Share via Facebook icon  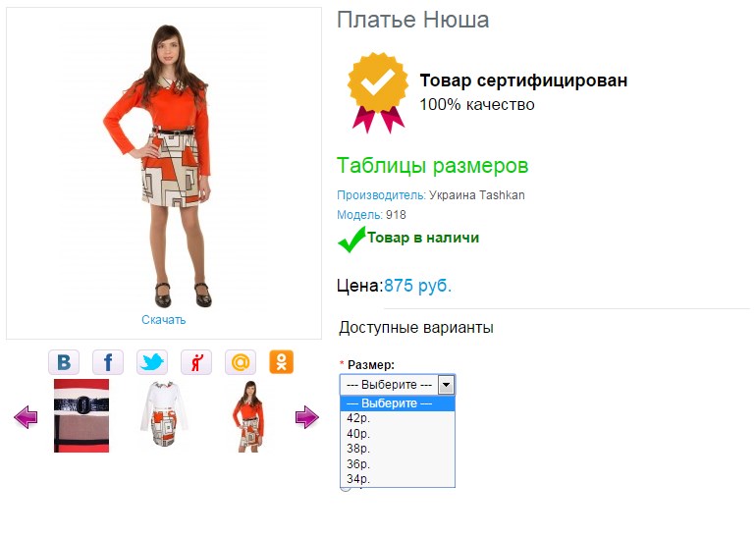click(x=108, y=362)
